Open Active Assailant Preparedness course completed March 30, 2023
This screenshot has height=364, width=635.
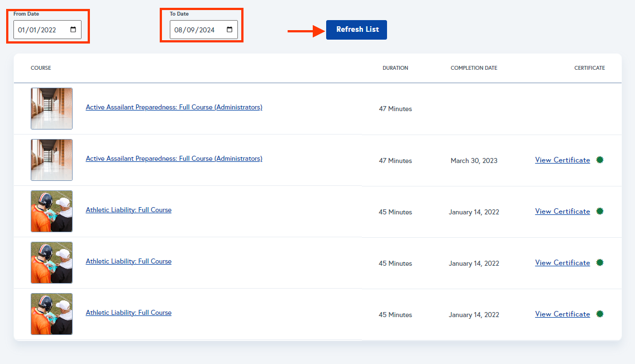(174, 159)
